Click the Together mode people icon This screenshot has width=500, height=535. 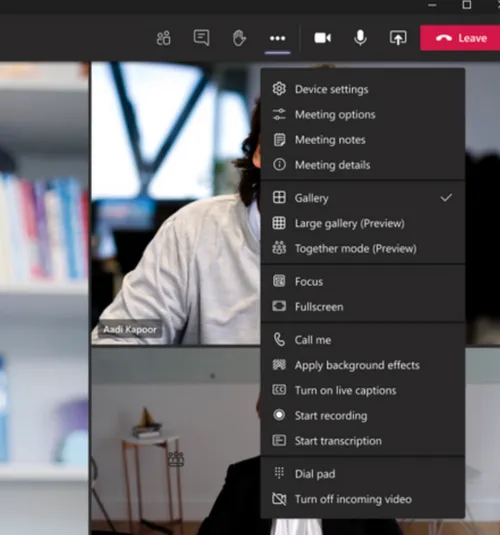(279, 248)
